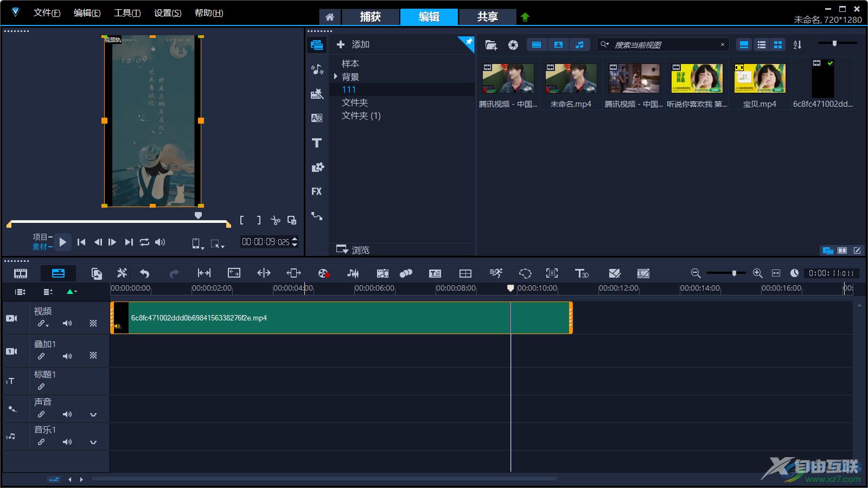
Task: Open the 3D Title Editor tool
Action: [x=582, y=273]
